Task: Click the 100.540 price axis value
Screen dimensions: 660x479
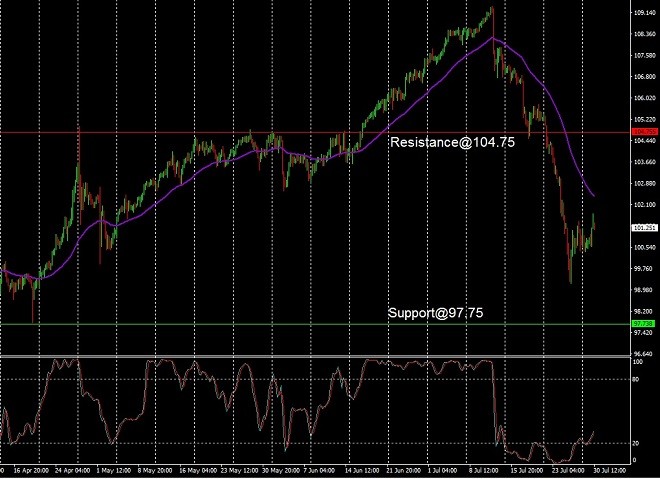Action: pos(644,247)
